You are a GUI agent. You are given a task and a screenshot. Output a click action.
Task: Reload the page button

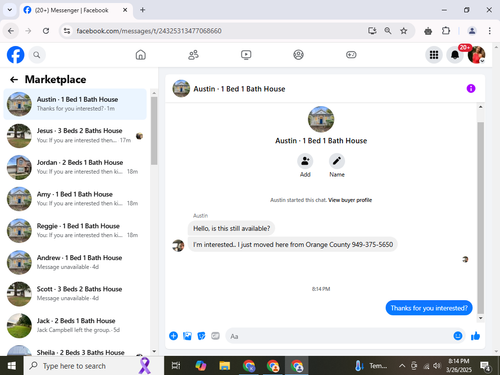46,31
